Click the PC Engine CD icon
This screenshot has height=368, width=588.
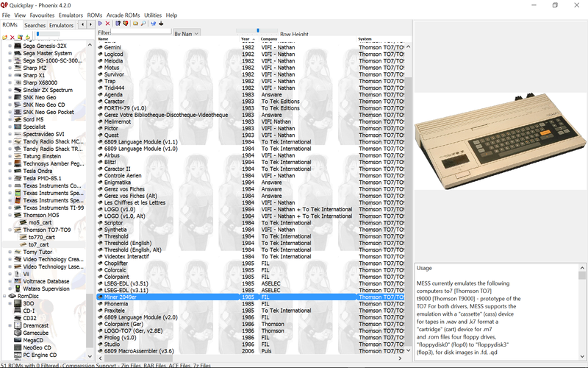point(17,355)
